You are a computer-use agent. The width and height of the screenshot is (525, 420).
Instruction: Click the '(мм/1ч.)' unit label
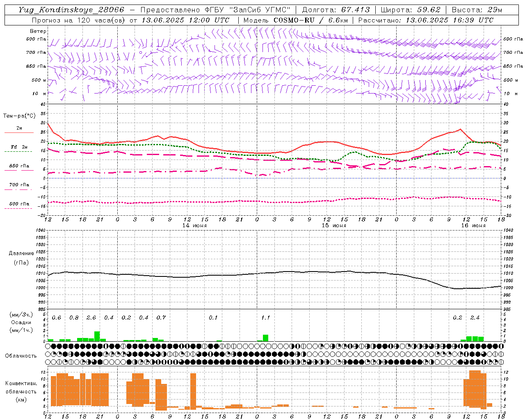point(21,330)
